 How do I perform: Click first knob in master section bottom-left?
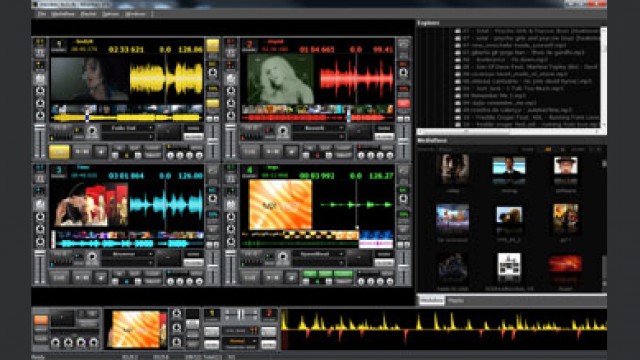(x=55, y=342)
